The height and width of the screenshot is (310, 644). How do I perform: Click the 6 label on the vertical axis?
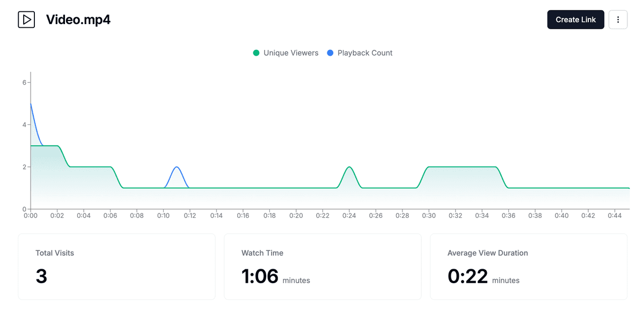(24, 83)
